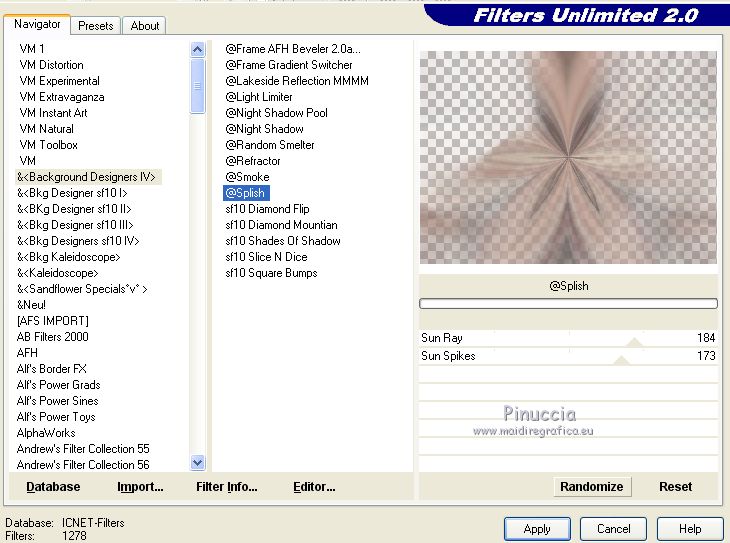Select VM Toolbox category

tap(48, 145)
